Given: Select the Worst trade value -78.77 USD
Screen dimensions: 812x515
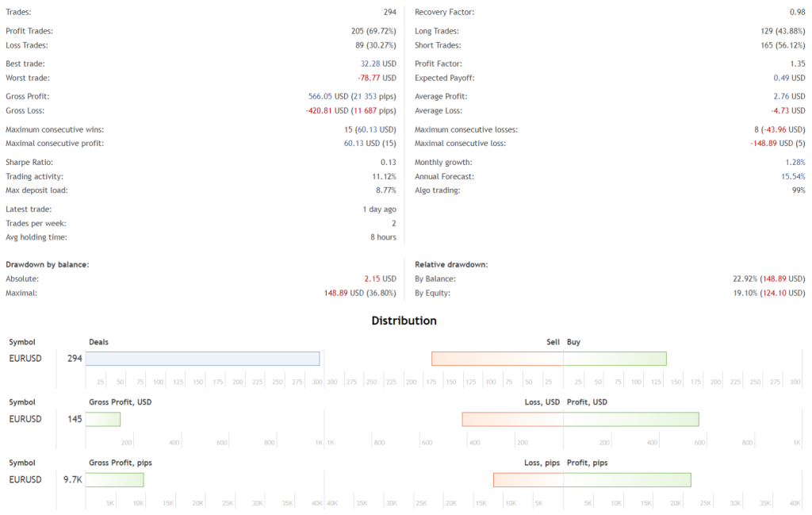Looking at the screenshot, I should coord(377,78).
